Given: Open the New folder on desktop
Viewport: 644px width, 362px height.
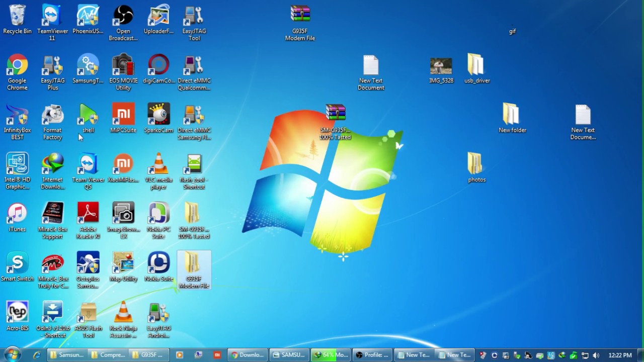Looking at the screenshot, I should (512, 119).
